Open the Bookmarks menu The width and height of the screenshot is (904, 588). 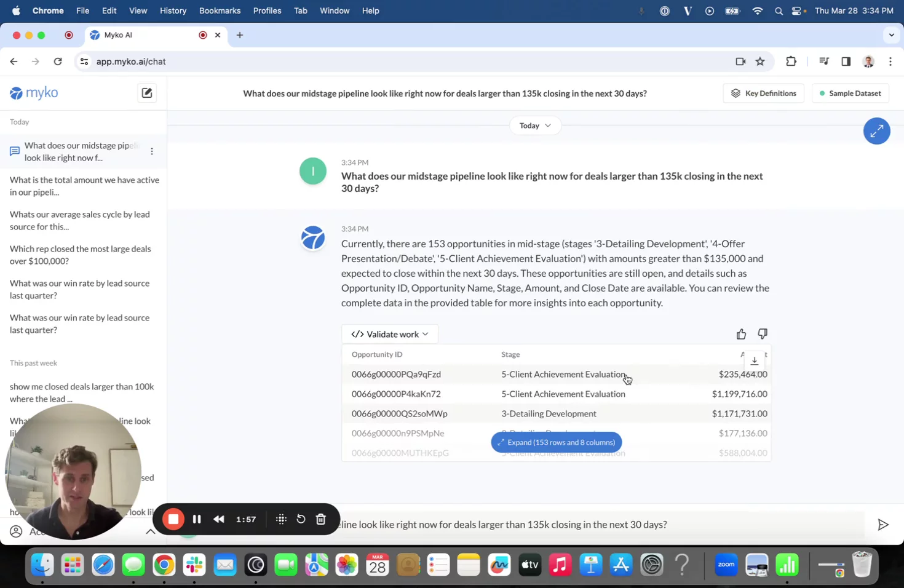220,10
